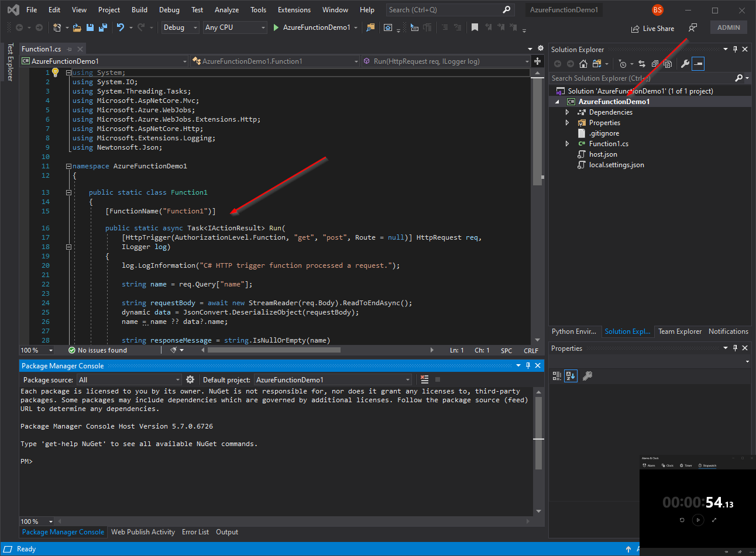Image resolution: width=756 pixels, height=556 pixels.
Task: Open Properties wrench icon in Solution Explorer
Action: click(x=685, y=64)
